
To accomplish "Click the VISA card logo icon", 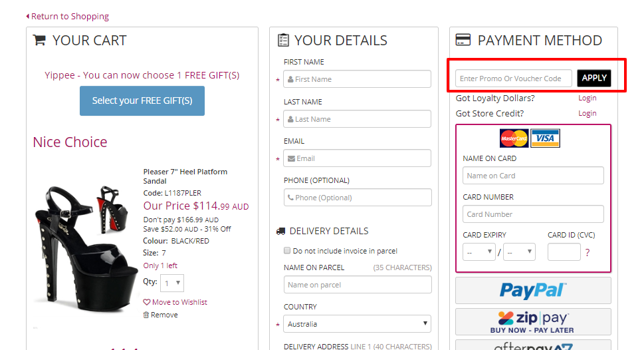I will (x=545, y=138).
